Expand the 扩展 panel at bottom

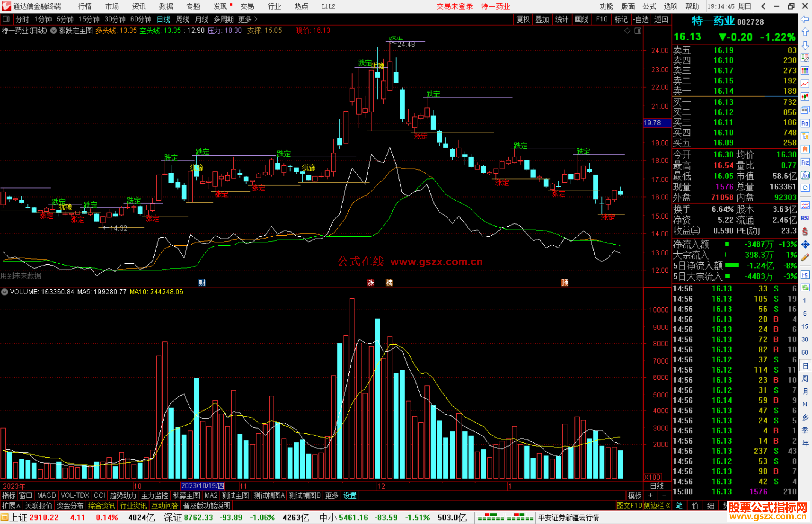click(x=11, y=506)
